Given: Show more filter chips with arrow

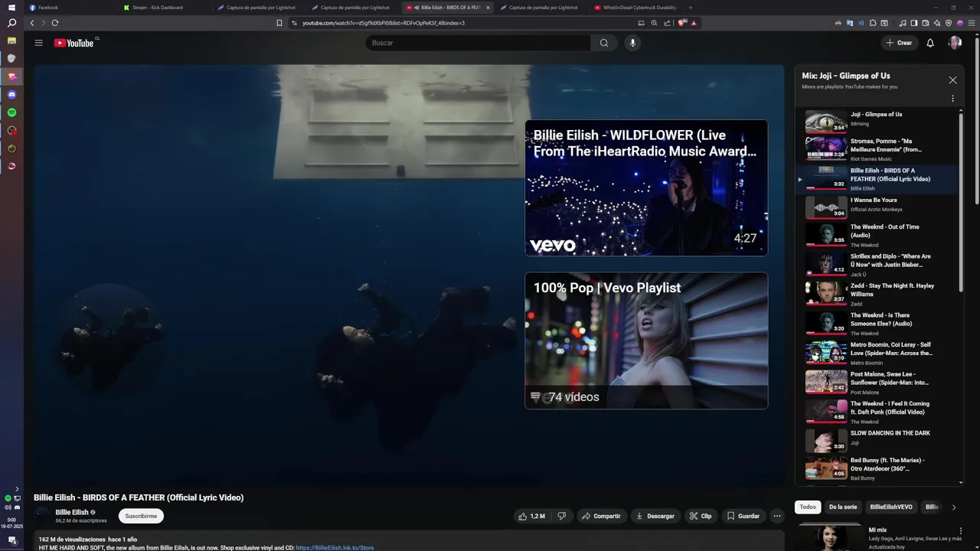Looking at the screenshot, I should 953,507.
